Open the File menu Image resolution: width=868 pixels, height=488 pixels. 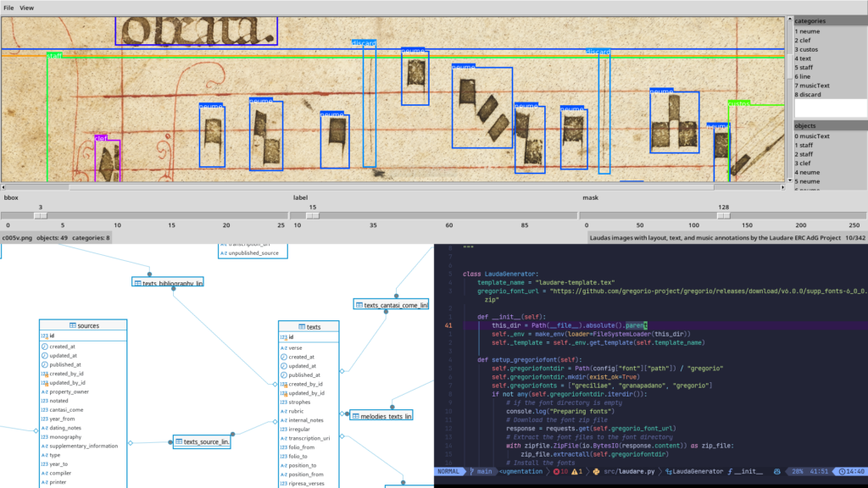[8, 8]
